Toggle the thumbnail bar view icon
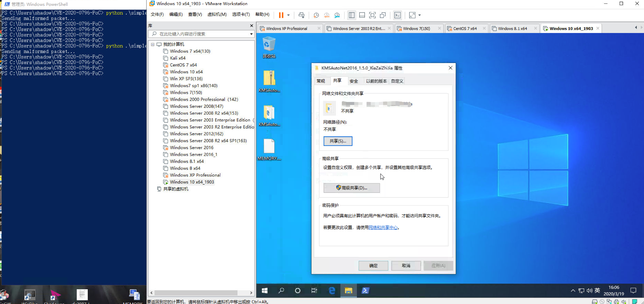 [362, 15]
